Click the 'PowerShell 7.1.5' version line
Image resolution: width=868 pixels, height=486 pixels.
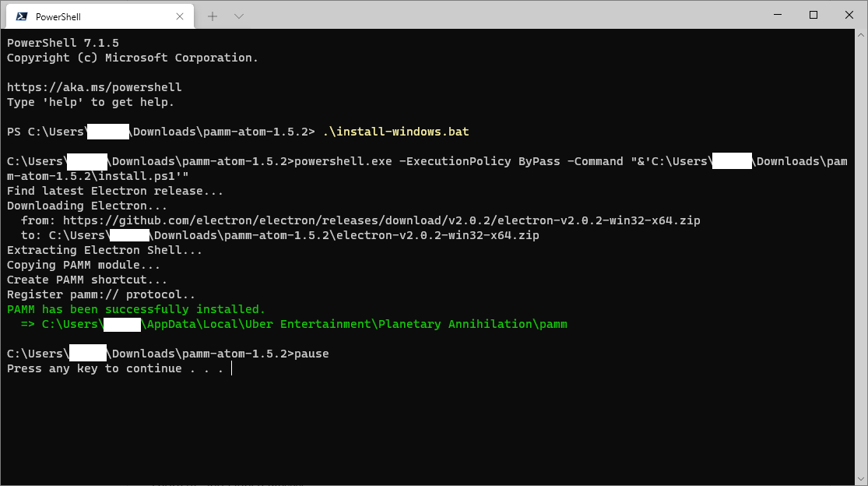coord(63,43)
